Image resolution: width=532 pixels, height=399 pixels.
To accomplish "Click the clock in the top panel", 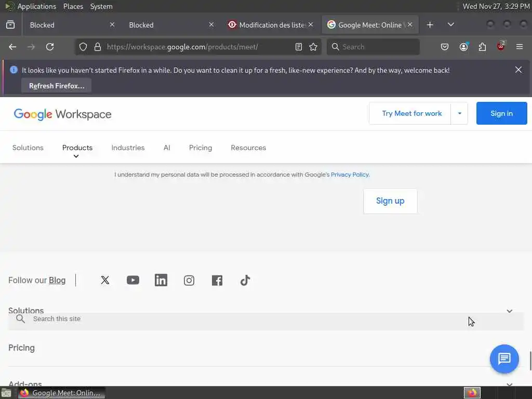I will point(496,6).
